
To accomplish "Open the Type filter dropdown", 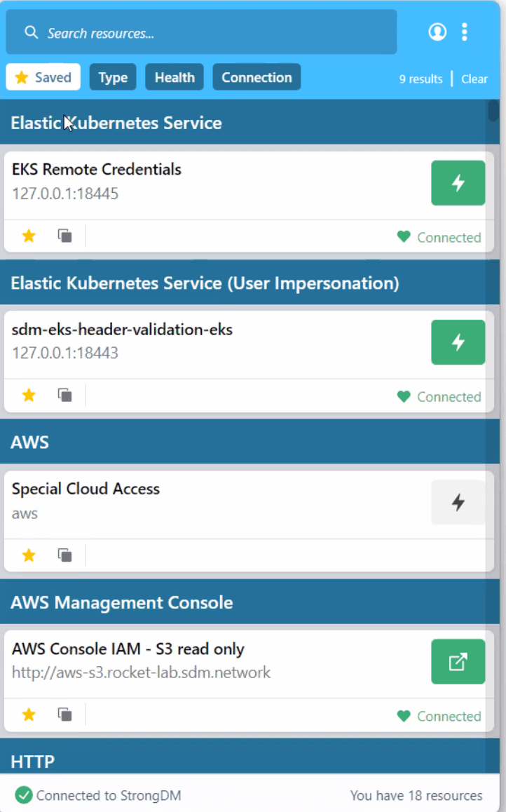I will pos(113,77).
